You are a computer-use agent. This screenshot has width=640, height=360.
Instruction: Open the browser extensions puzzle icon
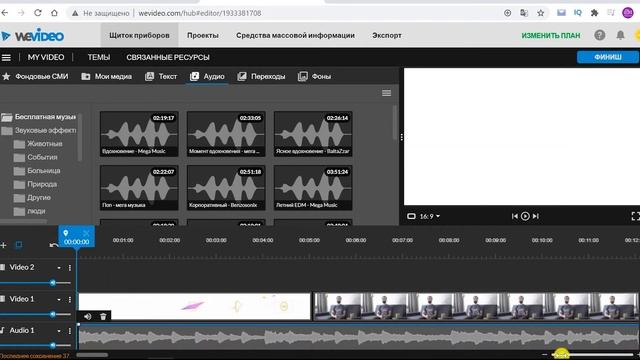point(594,13)
